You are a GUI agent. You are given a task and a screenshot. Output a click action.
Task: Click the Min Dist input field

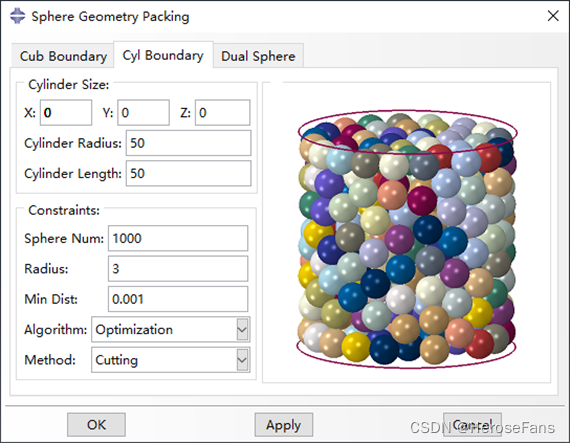[178, 299]
